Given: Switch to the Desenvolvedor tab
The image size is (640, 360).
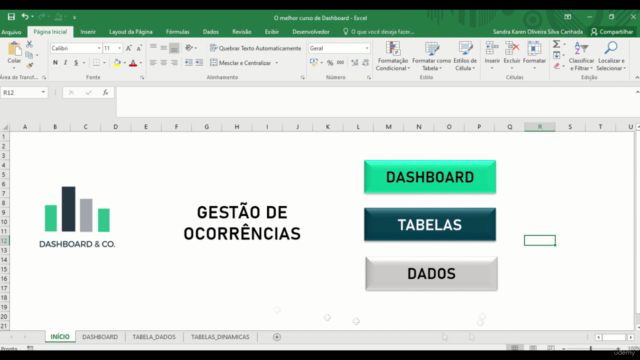Looking at the screenshot, I should coord(311,32).
